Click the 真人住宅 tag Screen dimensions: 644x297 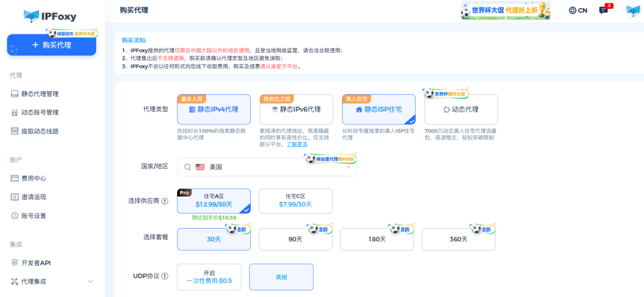coord(357,99)
